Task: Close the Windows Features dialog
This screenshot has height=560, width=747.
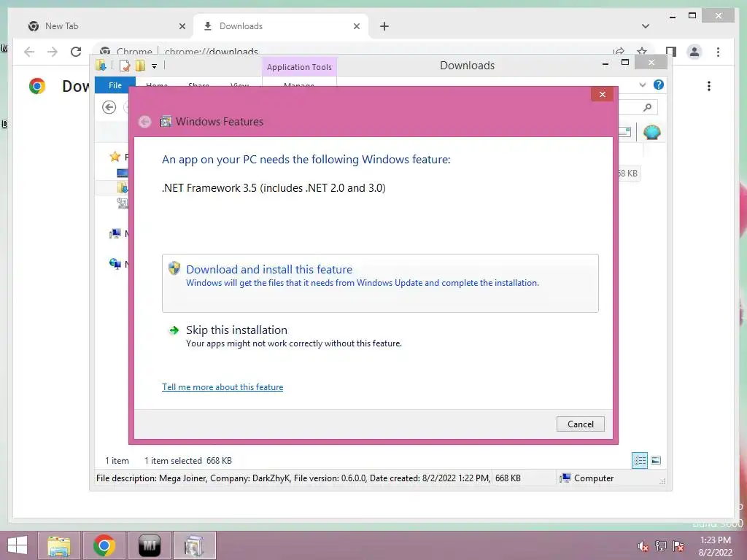Action: 602,94
